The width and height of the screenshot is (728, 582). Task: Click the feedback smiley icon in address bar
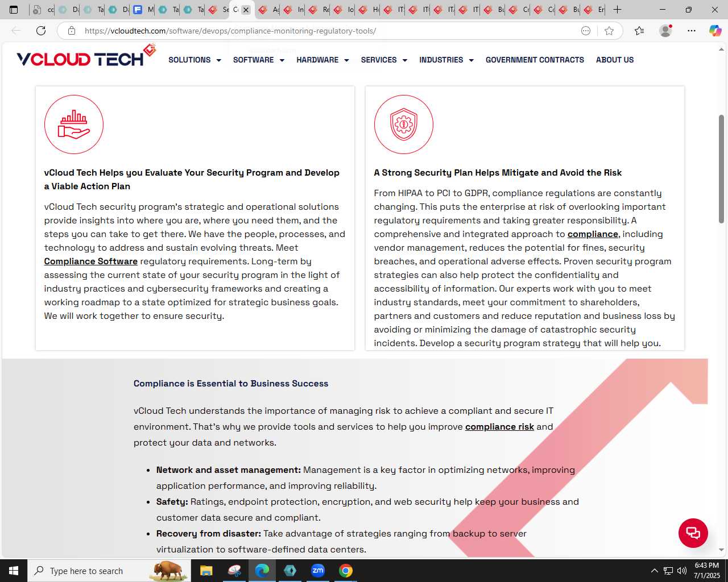click(x=586, y=31)
